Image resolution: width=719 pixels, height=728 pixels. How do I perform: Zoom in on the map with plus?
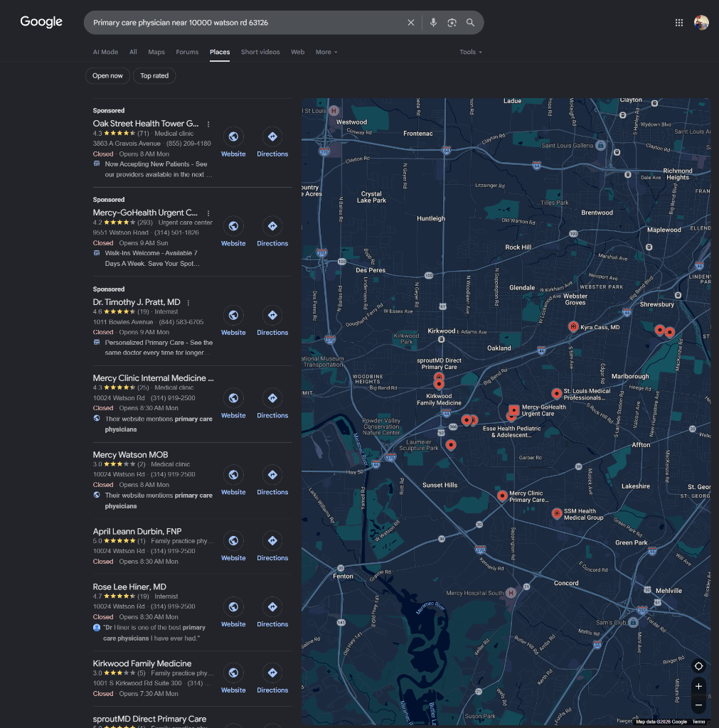click(x=698, y=686)
